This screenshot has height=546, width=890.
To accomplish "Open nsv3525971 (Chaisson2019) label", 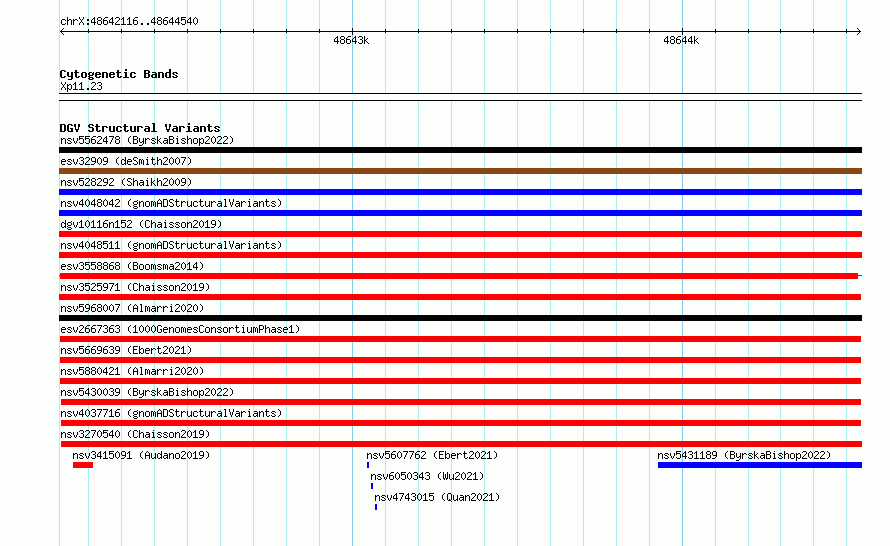I will pos(135,287).
